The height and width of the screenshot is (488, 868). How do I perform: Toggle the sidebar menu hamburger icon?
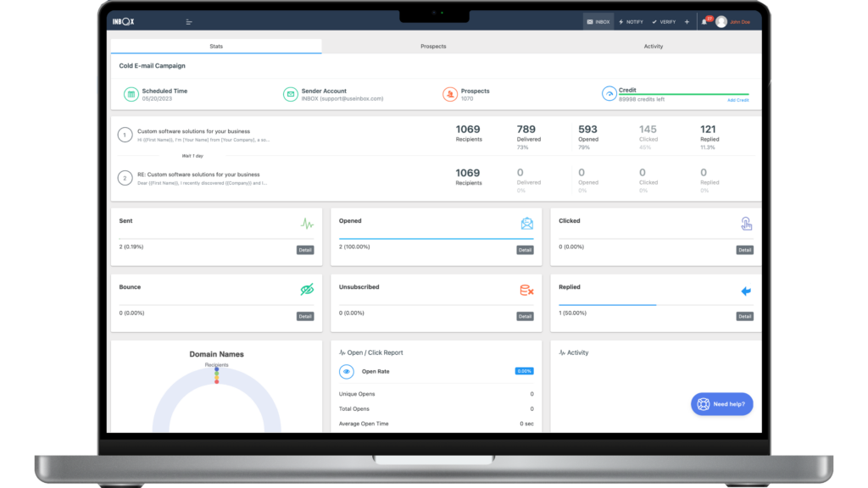click(x=189, y=22)
